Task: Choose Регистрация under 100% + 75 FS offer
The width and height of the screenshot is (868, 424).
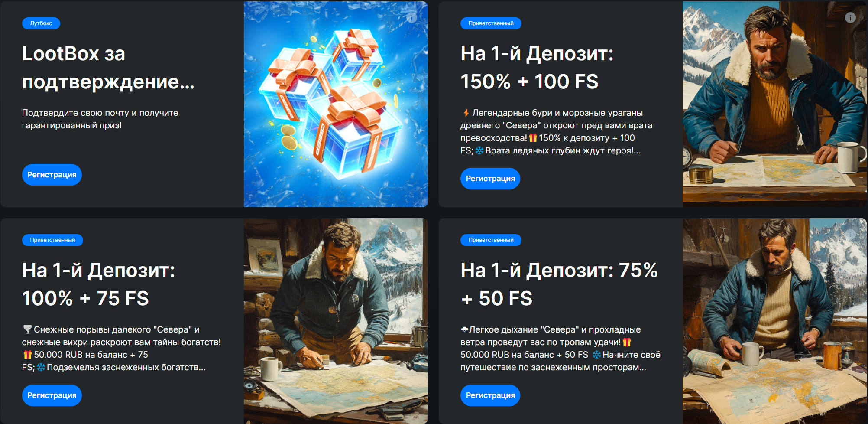Action: coord(52,395)
